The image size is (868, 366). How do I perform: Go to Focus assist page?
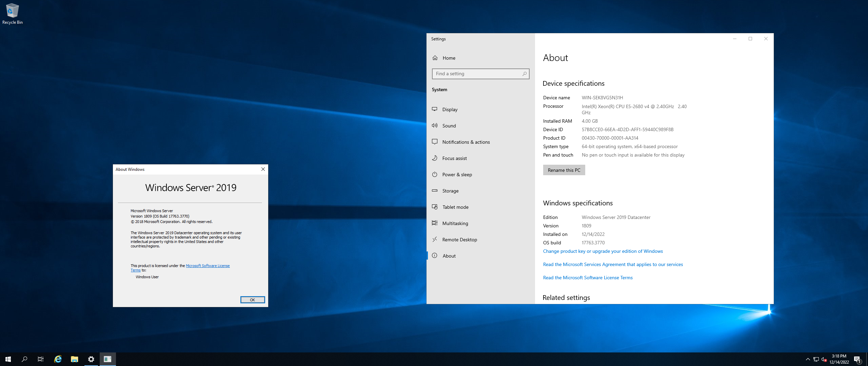(x=455, y=158)
